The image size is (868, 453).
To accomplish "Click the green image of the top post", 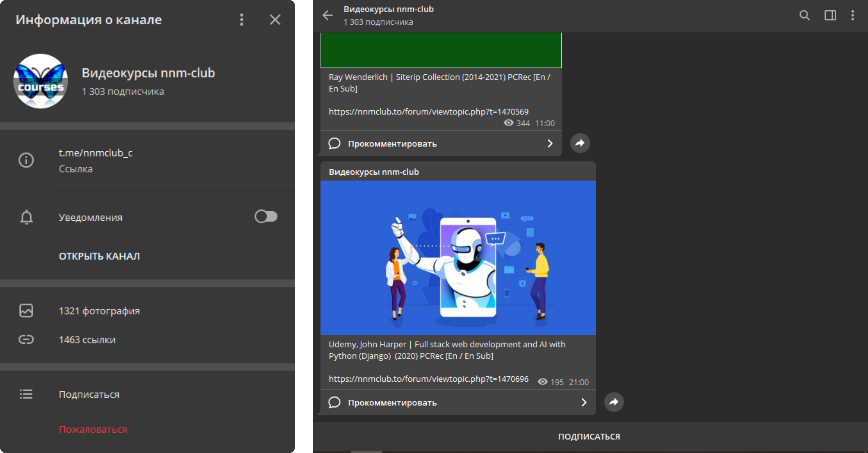I will (441, 50).
